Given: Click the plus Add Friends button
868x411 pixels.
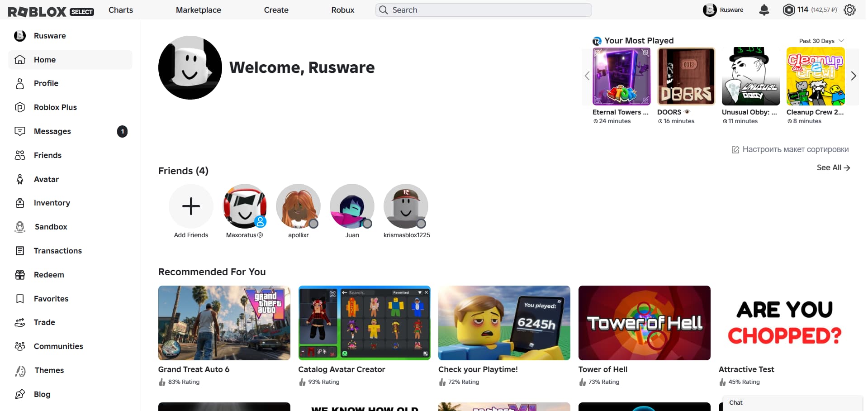Looking at the screenshot, I should point(191,206).
